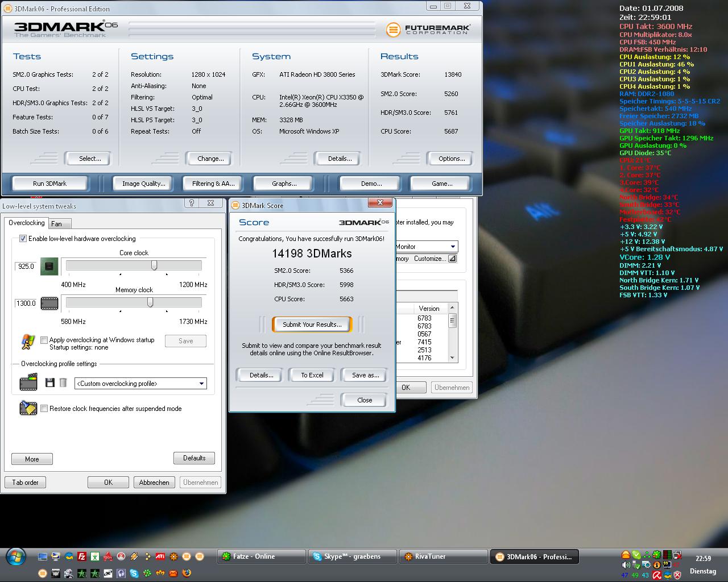Click the GPU core chip icon
Image resolution: width=728 pixels, height=582 pixels.
point(49,266)
